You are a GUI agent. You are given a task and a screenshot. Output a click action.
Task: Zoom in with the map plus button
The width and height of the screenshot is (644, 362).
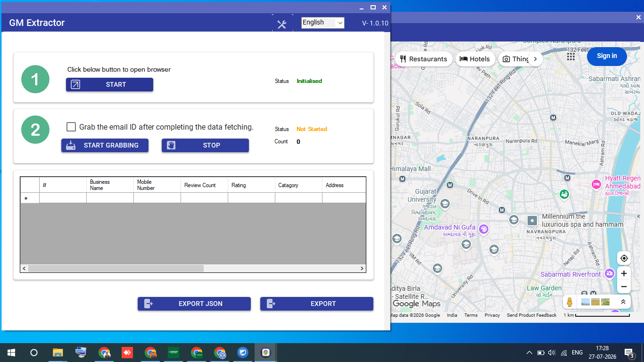point(624,273)
